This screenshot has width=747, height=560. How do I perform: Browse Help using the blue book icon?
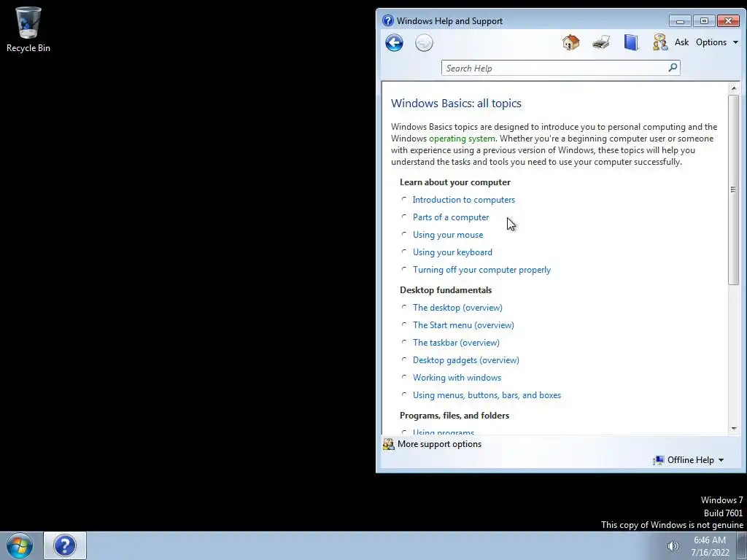631,42
